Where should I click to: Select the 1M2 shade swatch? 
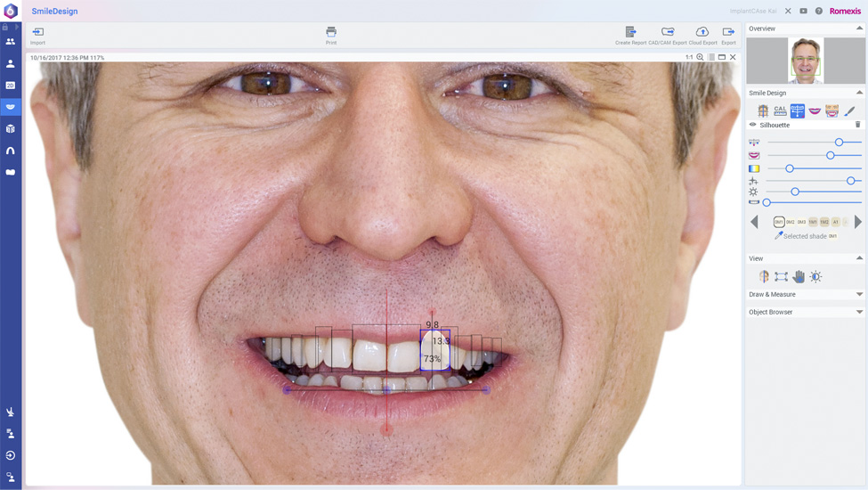(x=824, y=222)
